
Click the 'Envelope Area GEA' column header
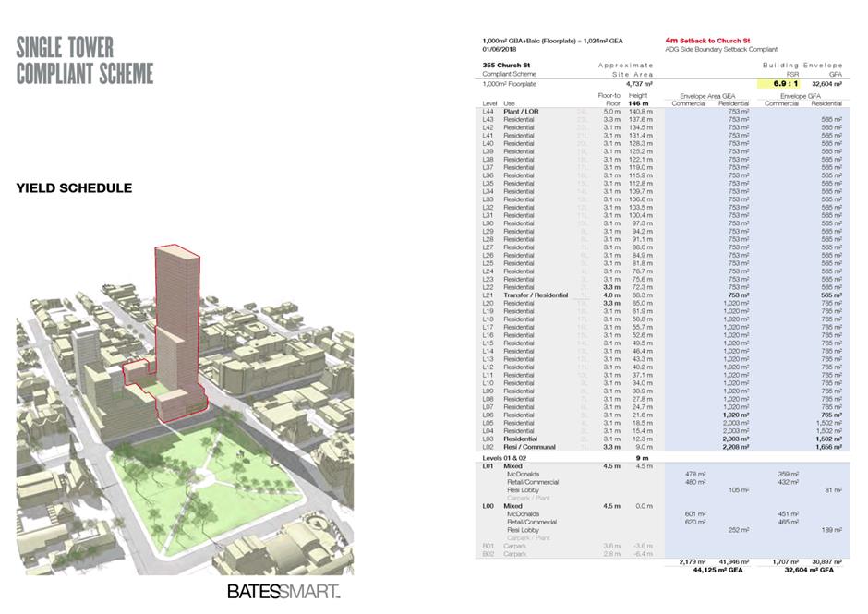point(707,96)
